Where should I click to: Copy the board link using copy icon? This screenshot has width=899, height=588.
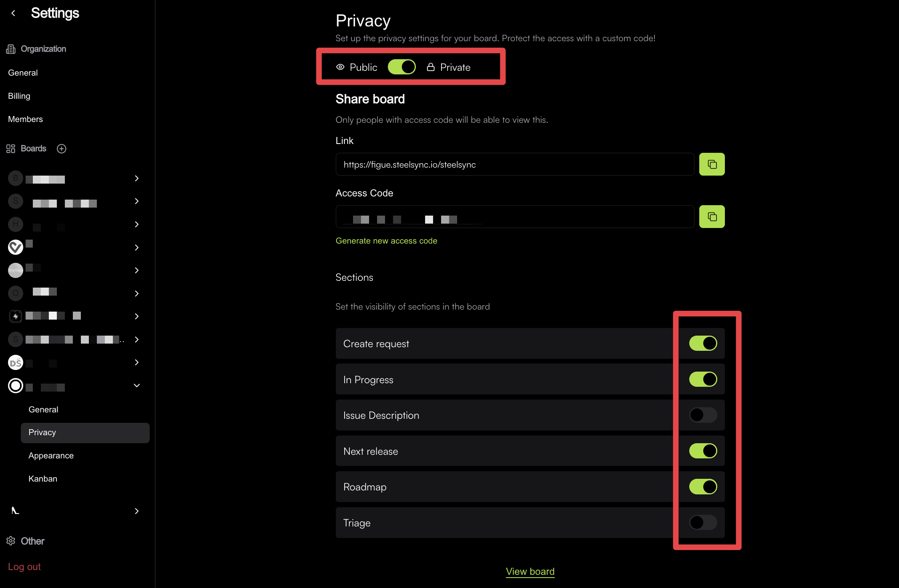click(x=712, y=164)
